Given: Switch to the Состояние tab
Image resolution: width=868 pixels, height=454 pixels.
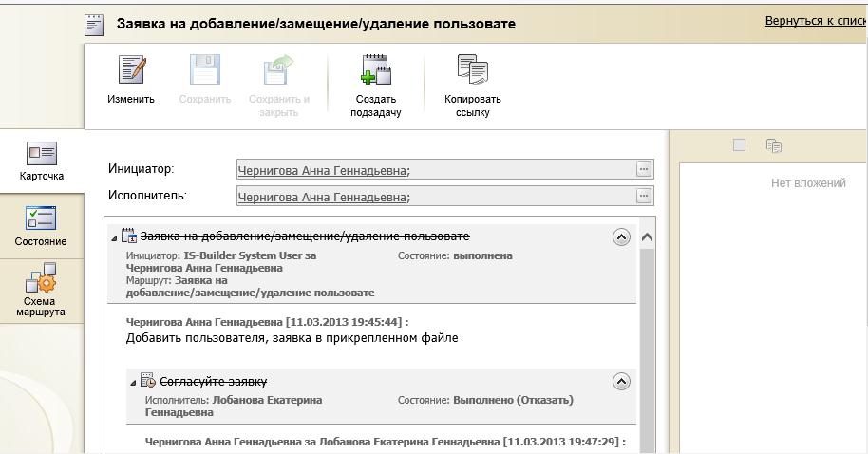Looking at the screenshot, I should (x=41, y=226).
